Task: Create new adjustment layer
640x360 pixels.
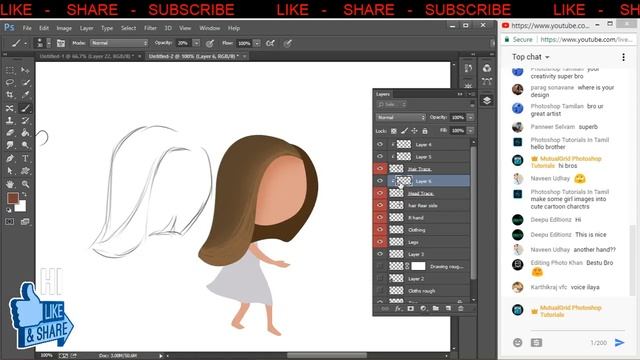Action: point(423,309)
